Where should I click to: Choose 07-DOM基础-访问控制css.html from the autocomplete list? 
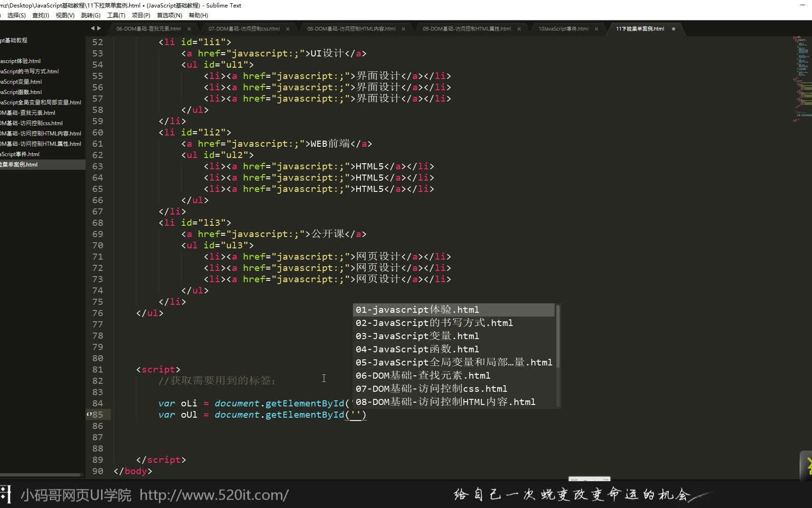(x=453, y=389)
